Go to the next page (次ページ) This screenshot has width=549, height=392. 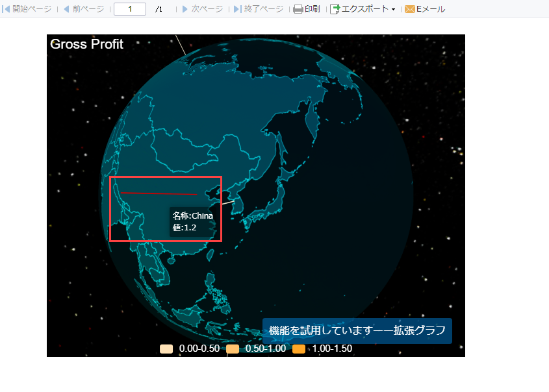203,9
